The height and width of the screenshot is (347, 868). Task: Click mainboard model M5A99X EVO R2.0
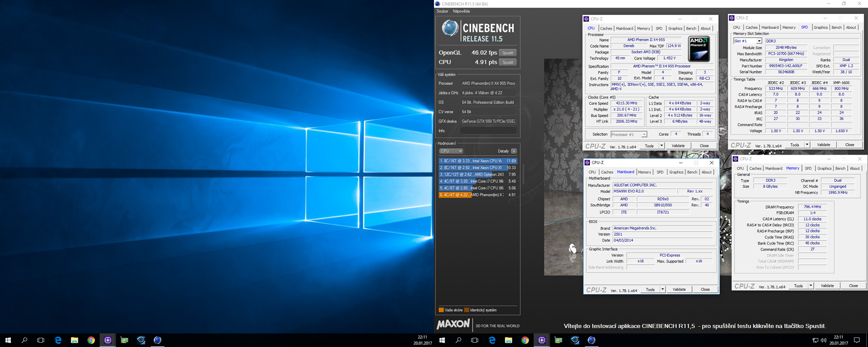point(644,192)
